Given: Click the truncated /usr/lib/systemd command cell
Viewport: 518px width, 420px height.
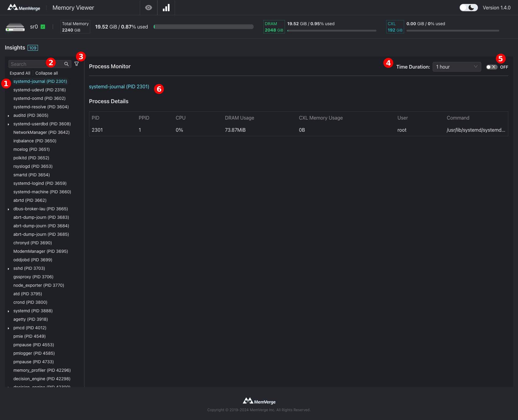Looking at the screenshot, I should coord(476,130).
